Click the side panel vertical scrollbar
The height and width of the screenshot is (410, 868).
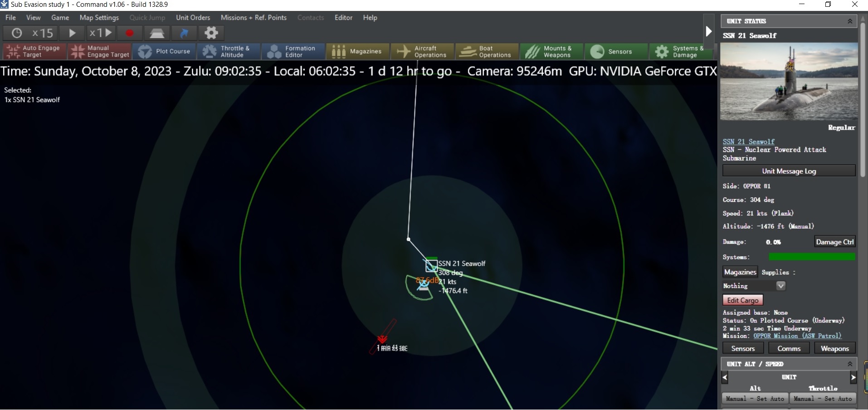[x=863, y=100]
